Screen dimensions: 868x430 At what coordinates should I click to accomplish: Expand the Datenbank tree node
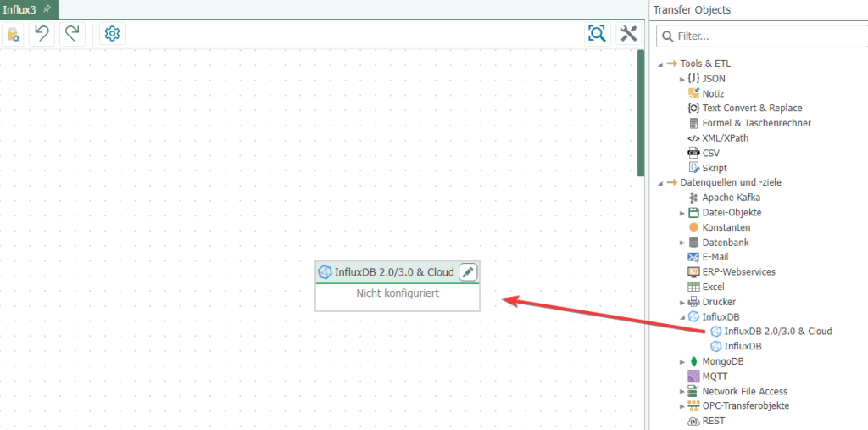tap(682, 243)
